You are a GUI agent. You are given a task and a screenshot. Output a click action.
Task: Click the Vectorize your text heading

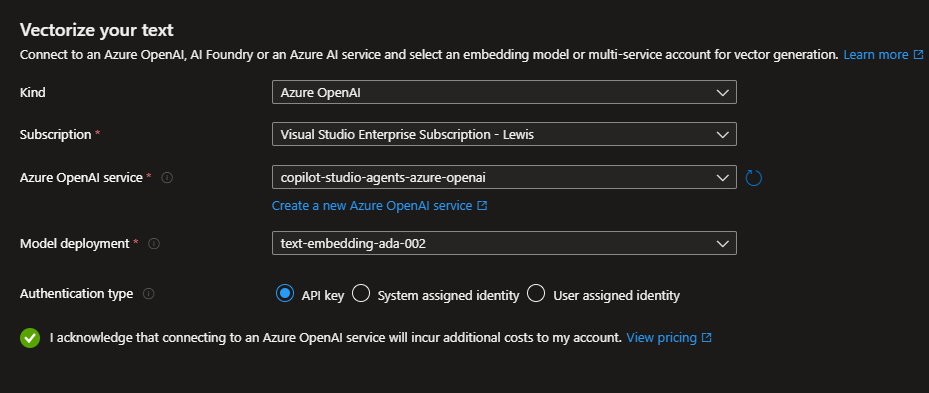(x=97, y=30)
